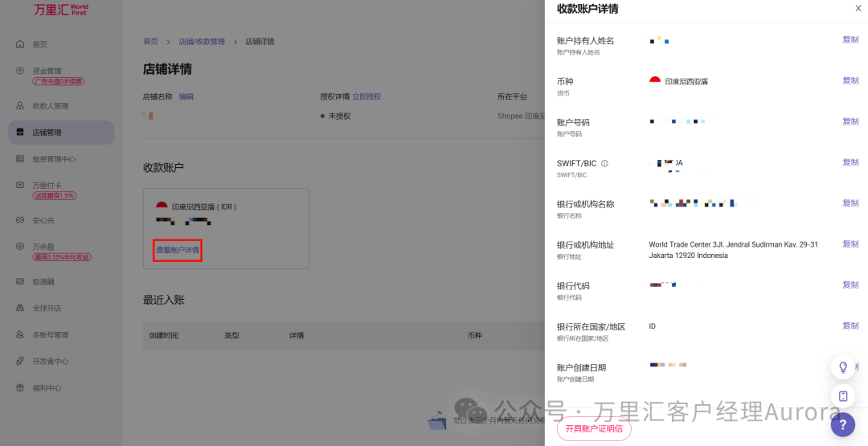Screen dimensions: 868x446
Task: Copy the 银行代码 value
Action: pyautogui.click(x=850, y=285)
